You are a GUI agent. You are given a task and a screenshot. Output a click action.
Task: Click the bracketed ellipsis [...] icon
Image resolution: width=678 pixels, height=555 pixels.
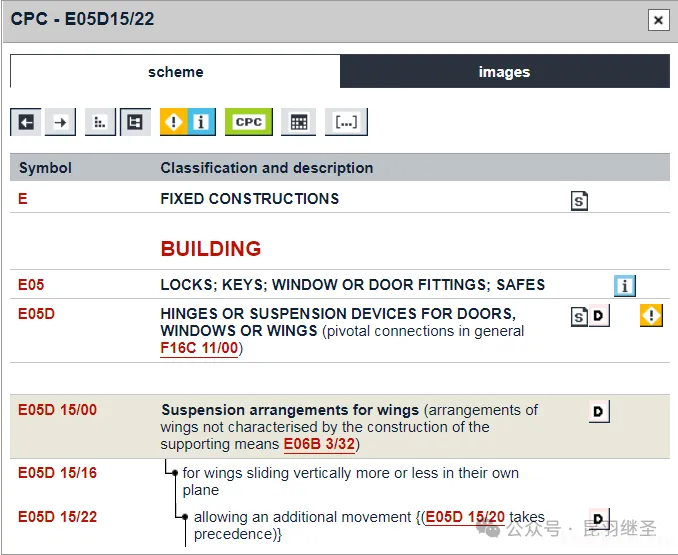346,122
